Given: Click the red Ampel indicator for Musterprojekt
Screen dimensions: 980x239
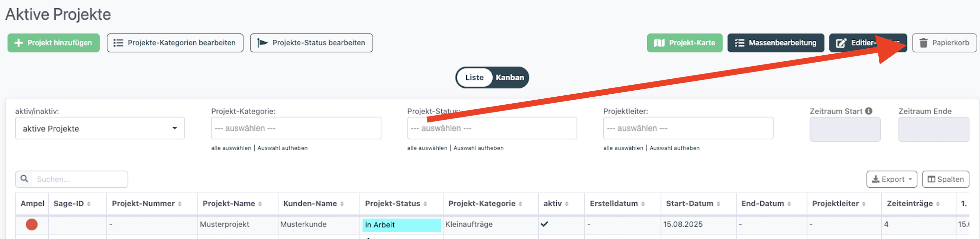Looking at the screenshot, I should click(31, 224).
